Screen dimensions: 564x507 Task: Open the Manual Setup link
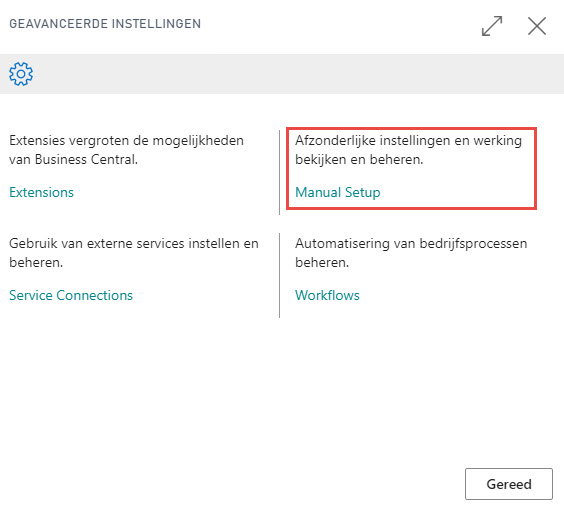pos(337,192)
